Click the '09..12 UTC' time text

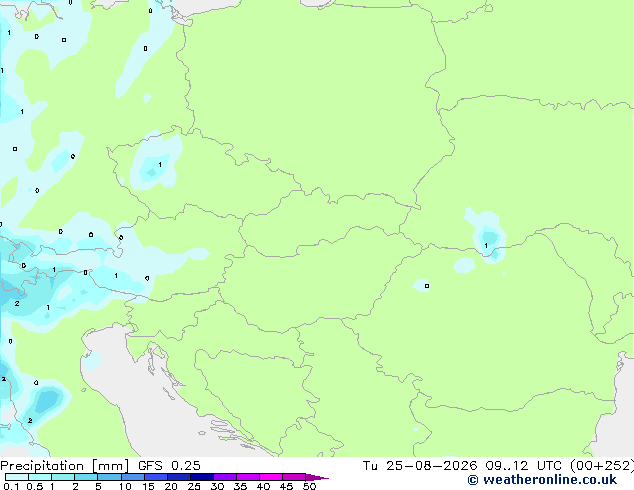click(x=523, y=466)
